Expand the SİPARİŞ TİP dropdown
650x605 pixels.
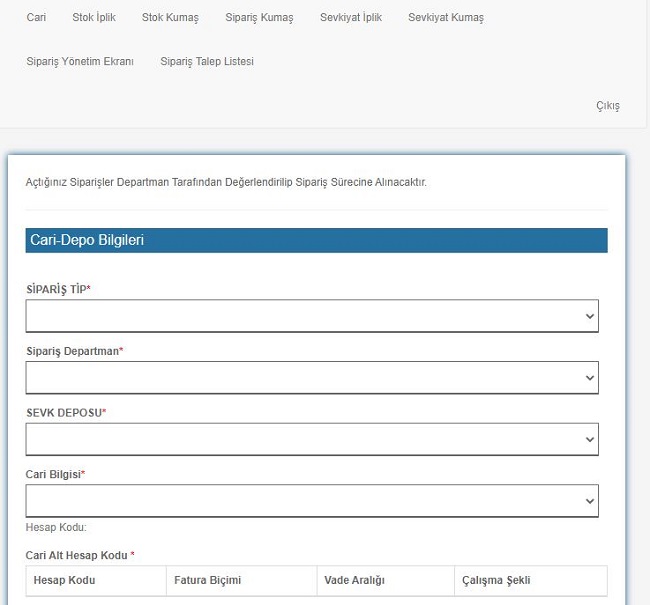pyautogui.click(x=312, y=316)
